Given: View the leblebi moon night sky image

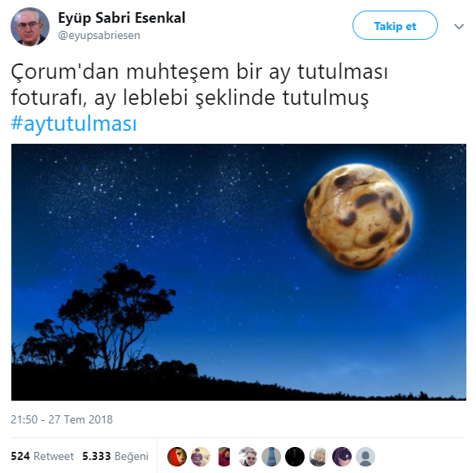Looking at the screenshot, I should point(239,272).
